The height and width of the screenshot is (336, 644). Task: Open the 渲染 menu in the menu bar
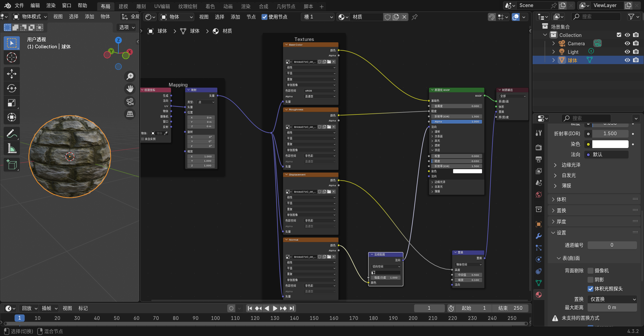tap(51, 6)
